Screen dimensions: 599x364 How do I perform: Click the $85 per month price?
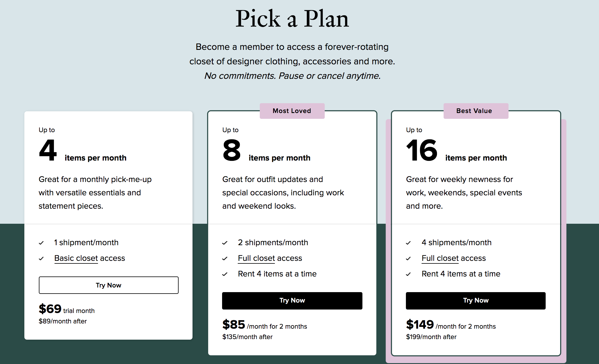(x=234, y=325)
